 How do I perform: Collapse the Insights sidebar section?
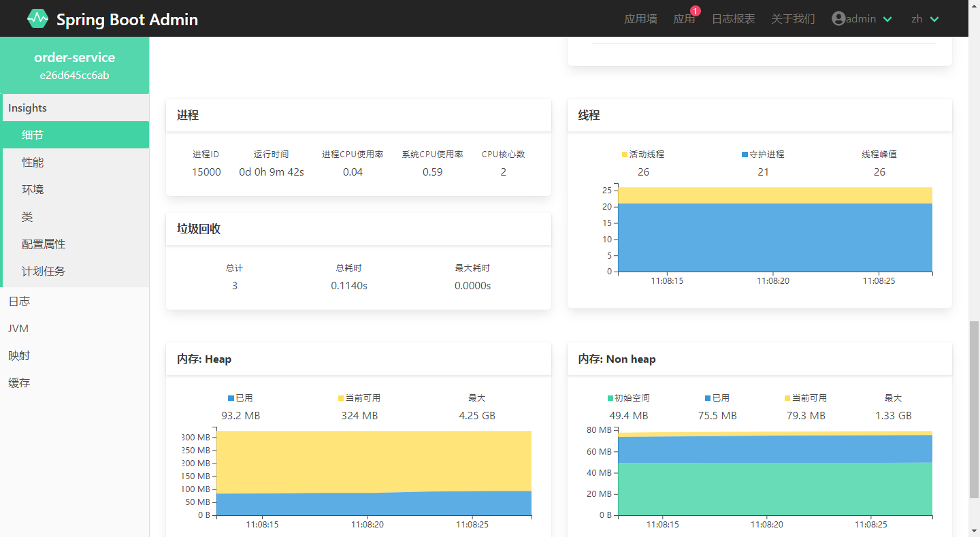click(x=74, y=108)
